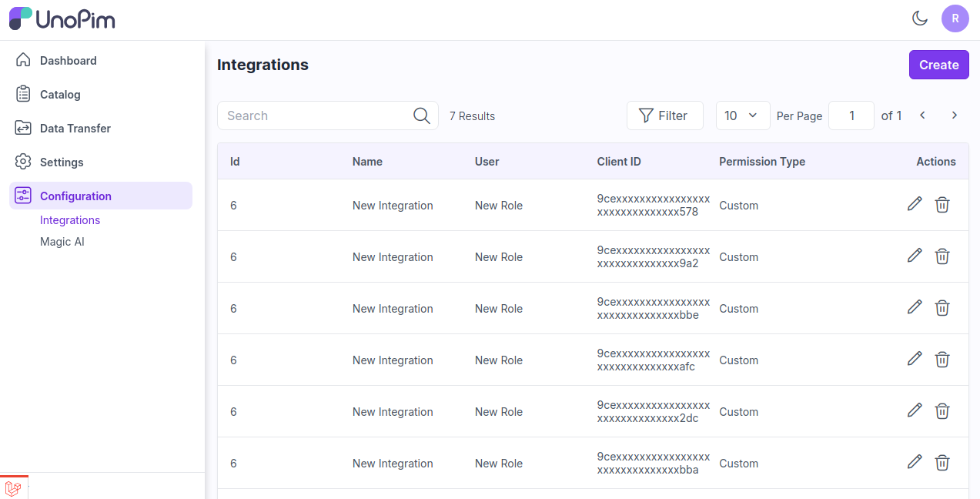This screenshot has width=980, height=499.
Task: Select the Magic AI submenu link
Action: pos(62,242)
